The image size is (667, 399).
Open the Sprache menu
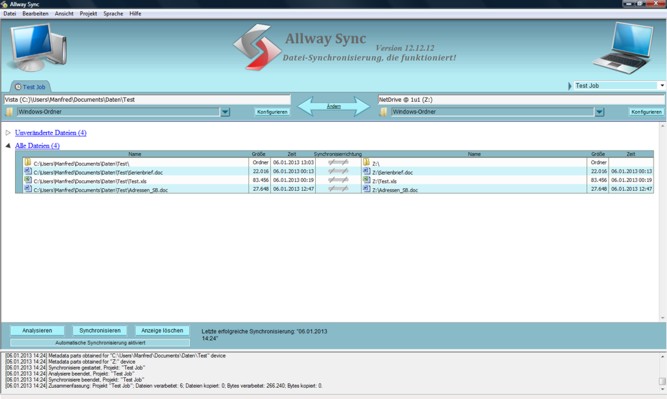pos(113,14)
